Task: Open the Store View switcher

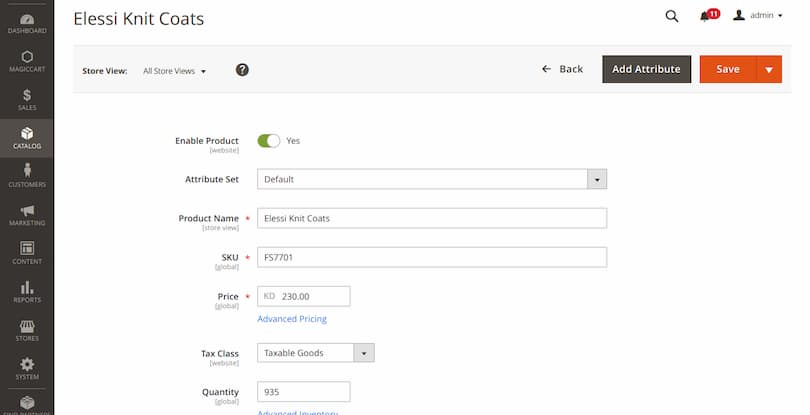Action: pyautogui.click(x=174, y=71)
